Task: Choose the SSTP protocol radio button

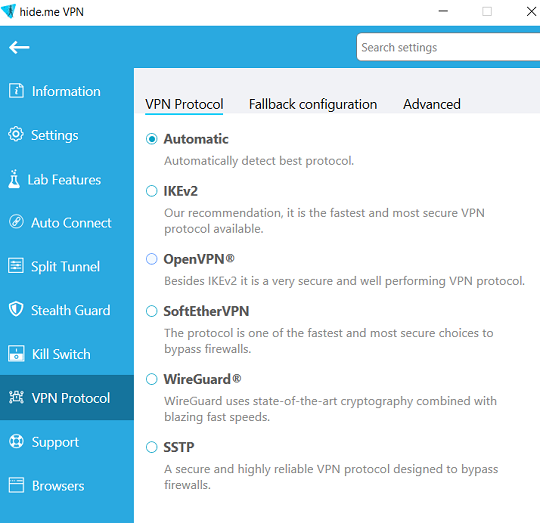Action: point(152,447)
